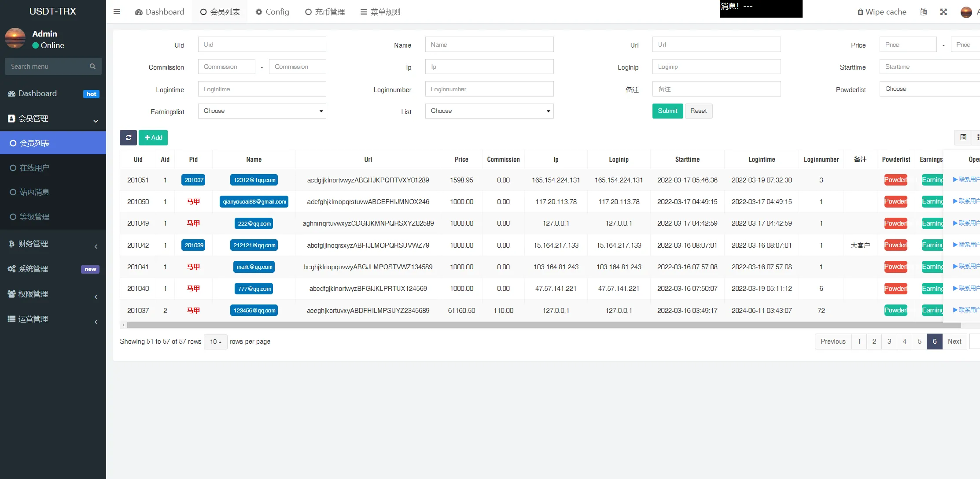This screenshot has width=980, height=479.
Task: Open the Earningslist Choose dropdown
Action: click(x=262, y=111)
